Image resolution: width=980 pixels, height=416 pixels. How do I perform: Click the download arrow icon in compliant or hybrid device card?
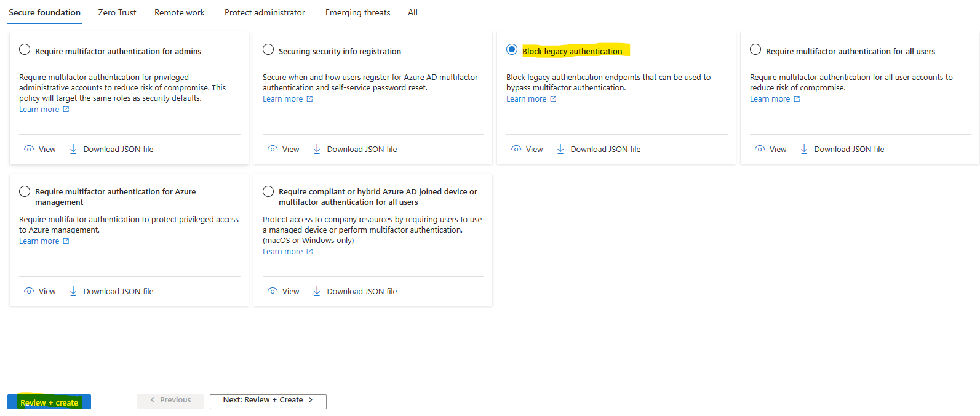coord(317,291)
